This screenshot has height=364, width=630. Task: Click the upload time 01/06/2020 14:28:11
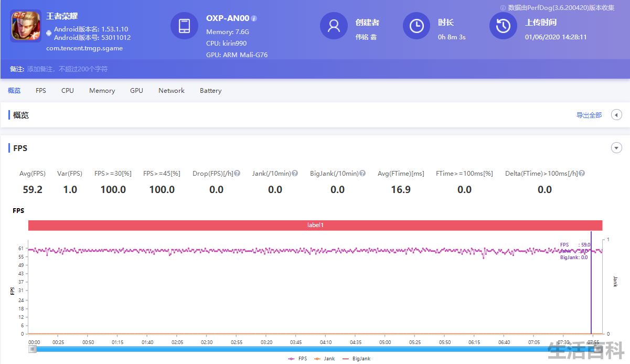[x=556, y=37]
